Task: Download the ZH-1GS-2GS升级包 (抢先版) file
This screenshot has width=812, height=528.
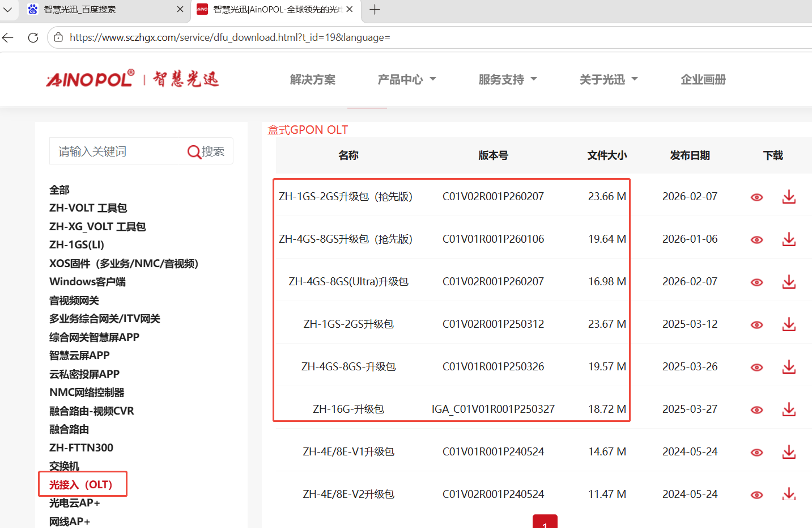Action: click(789, 197)
